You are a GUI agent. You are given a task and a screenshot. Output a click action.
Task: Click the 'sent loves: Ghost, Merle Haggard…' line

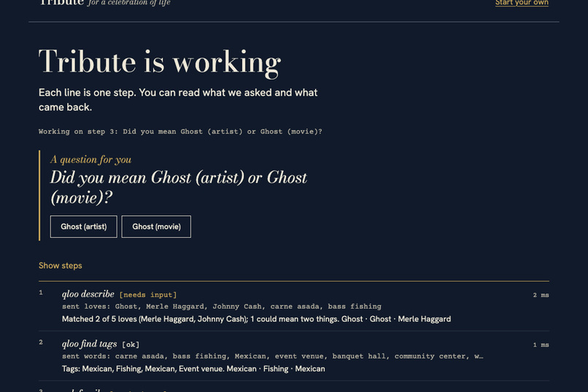[222, 307]
